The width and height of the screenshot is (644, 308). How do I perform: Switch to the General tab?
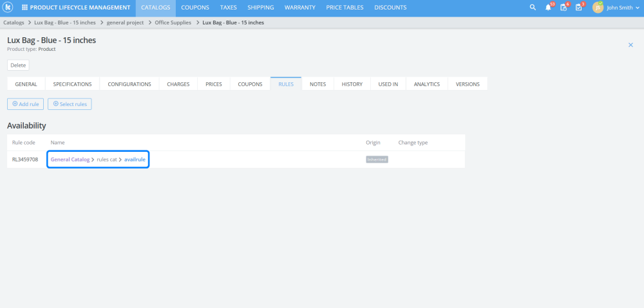point(26,84)
